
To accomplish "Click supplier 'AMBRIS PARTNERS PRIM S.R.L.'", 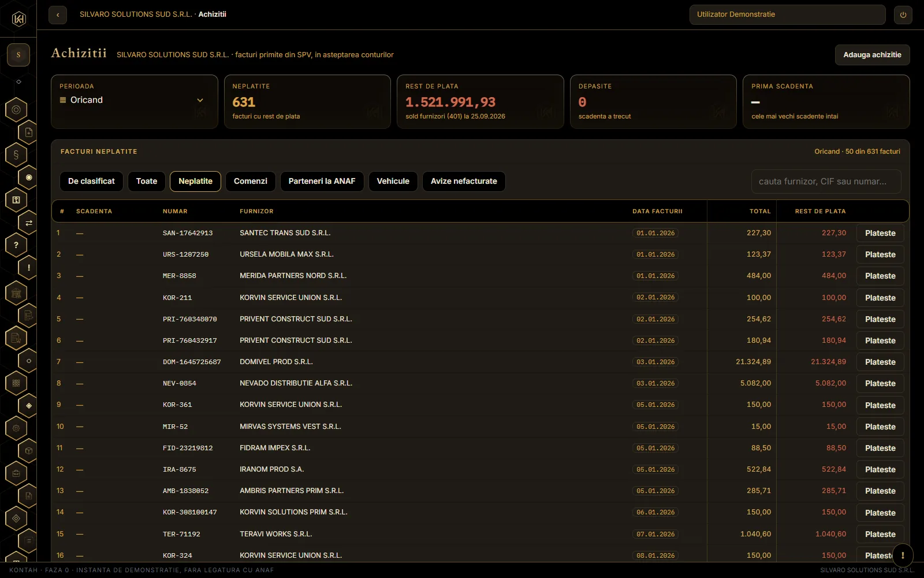I will (292, 491).
